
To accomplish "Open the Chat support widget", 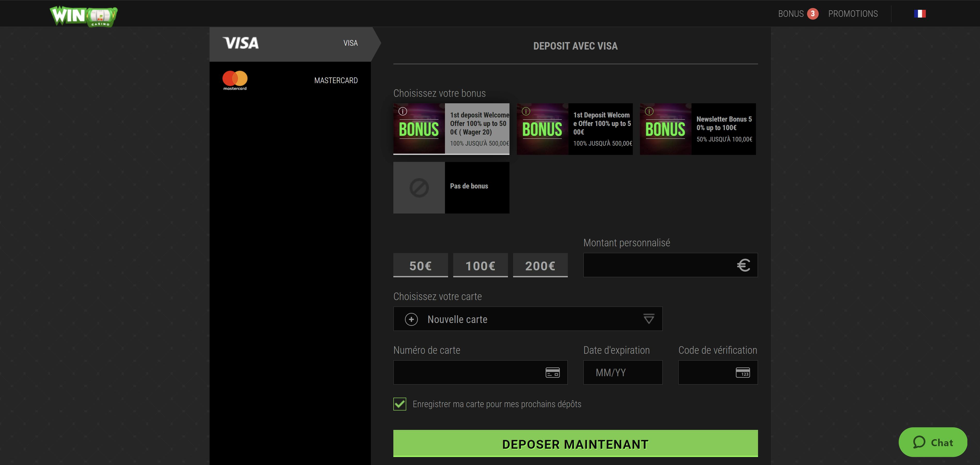I will [x=933, y=442].
